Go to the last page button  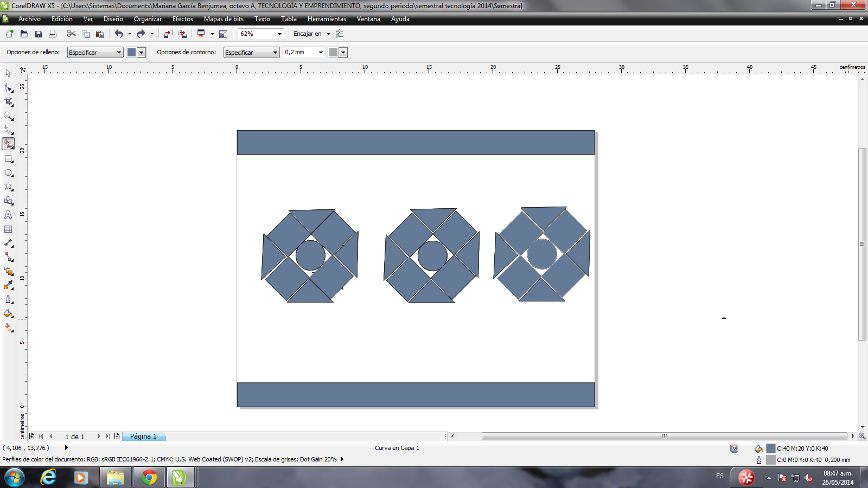107,436
